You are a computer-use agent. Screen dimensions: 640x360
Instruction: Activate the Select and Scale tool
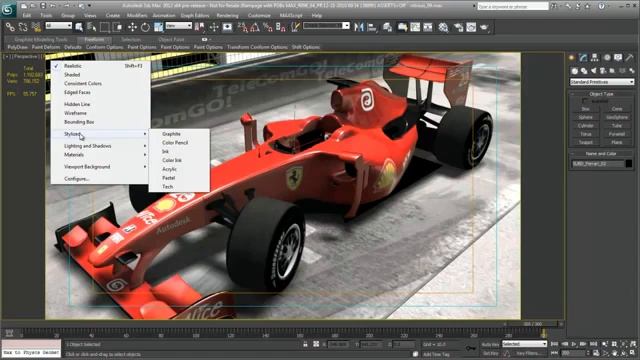point(158,27)
